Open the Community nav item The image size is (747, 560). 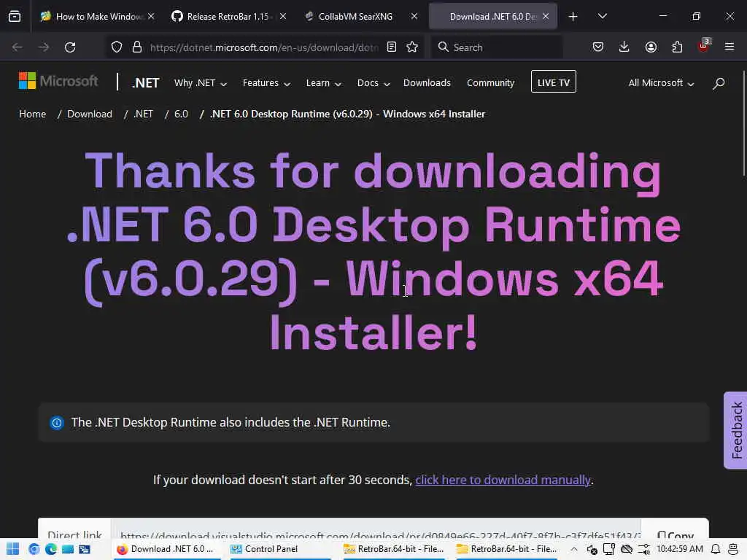tap(490, 83)
